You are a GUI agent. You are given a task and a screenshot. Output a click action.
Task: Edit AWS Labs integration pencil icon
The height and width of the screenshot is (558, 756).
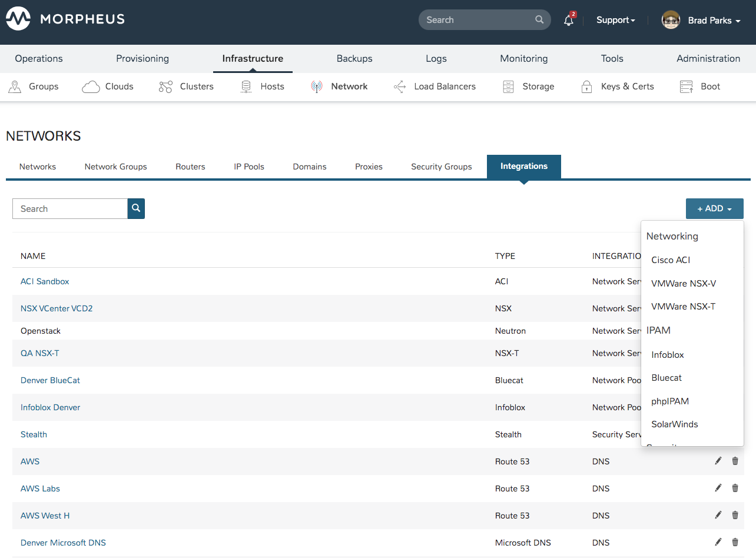[718, 488]
